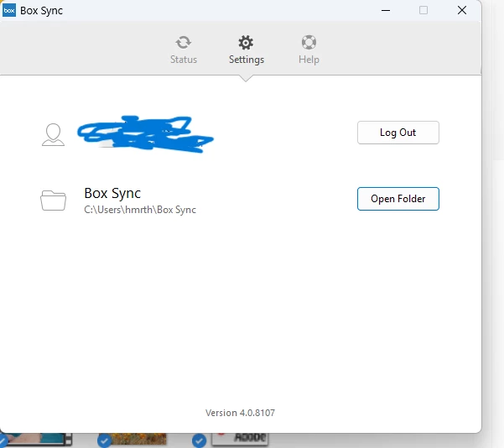504x448 pixels.
Task: Click the folder path C:\Users\hmrth\Box Sync
Action: pos(140,210)
